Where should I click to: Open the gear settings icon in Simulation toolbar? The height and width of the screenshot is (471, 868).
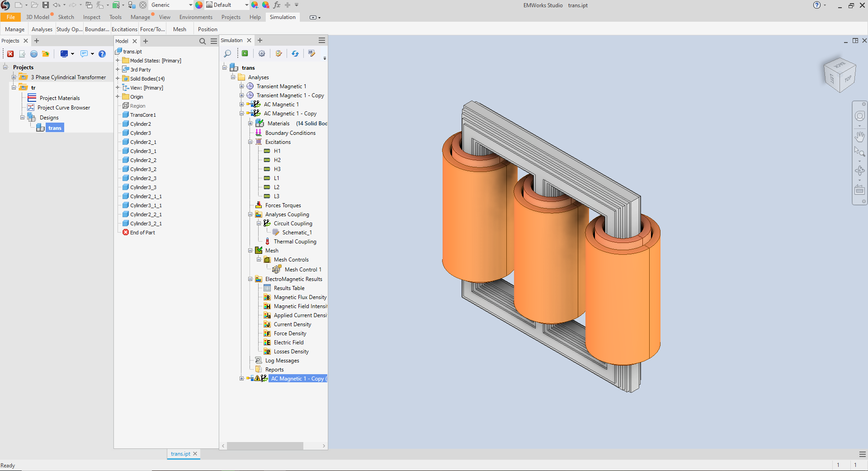click(x=262, y=53)
